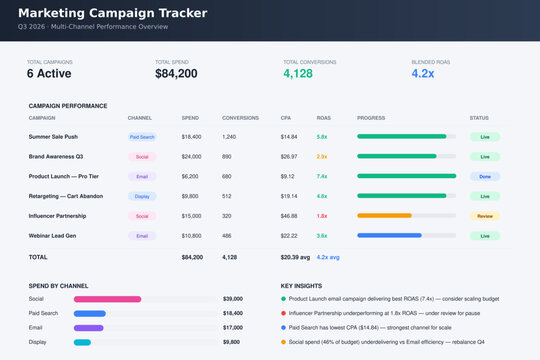
Task: Click the Spend column header
Action: coord(190,118)
